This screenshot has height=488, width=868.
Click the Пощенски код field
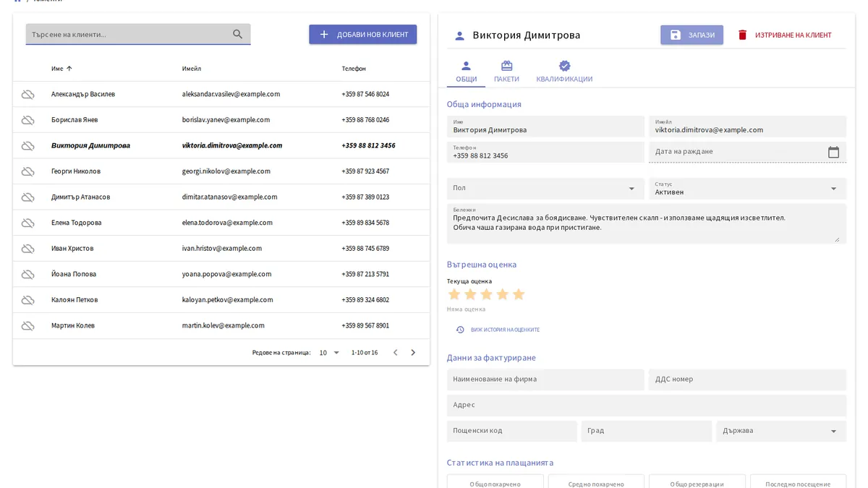point(512,431)
